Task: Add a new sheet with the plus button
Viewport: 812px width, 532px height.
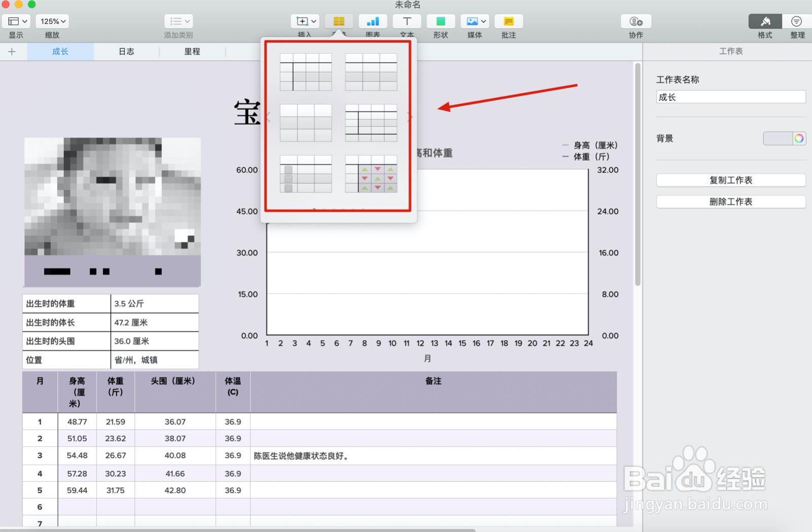Action: pyautogui.click(x=12, y=51)
